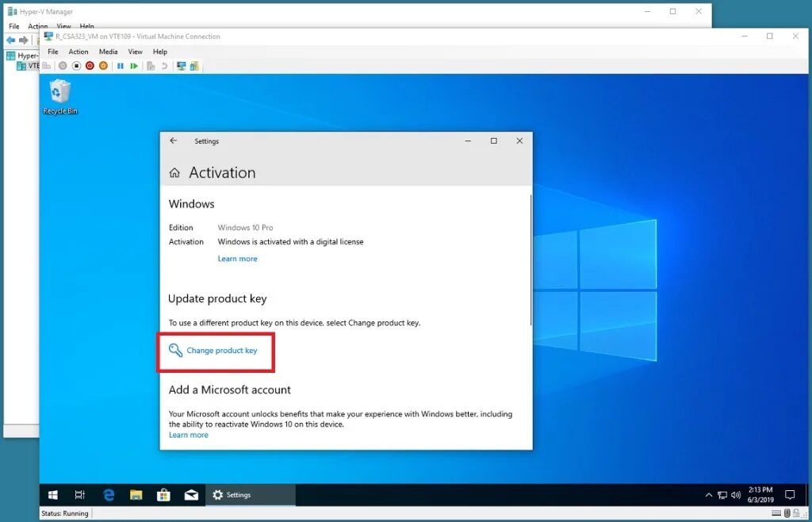This screenshot has height=522, width=812.
Task: Open Microsoft Store from the taskbar
Action: click(163, 495)
